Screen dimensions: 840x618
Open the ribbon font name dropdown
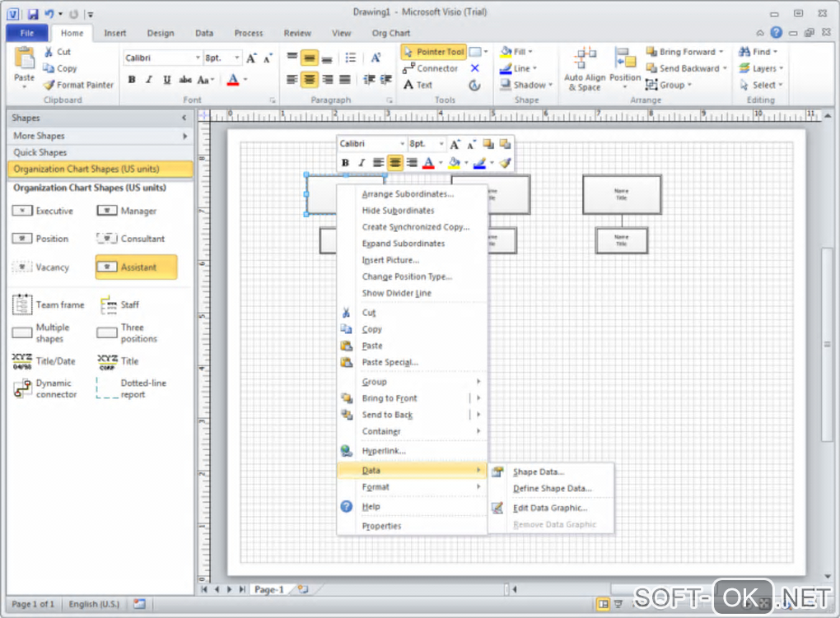198,58
